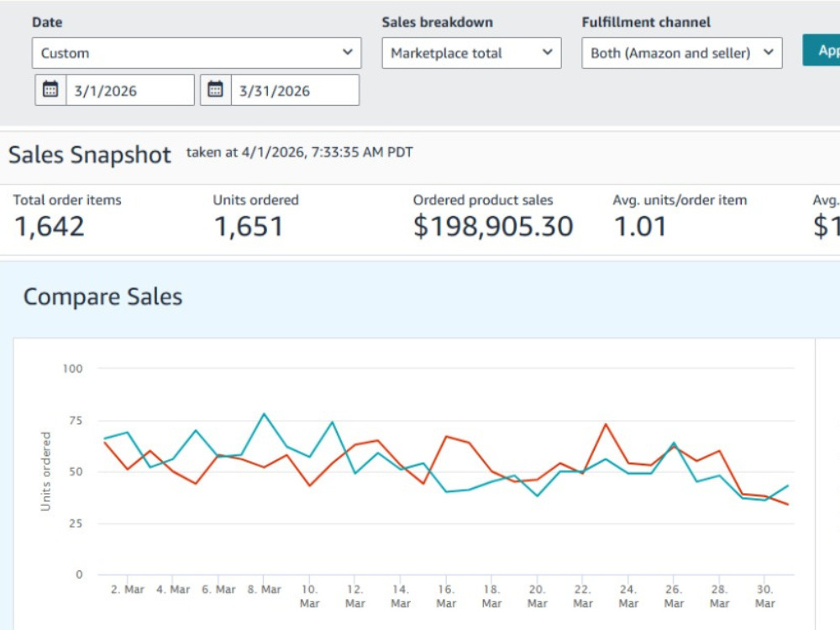Click the 16. Mar x-axis label
Viewport: 840px width, 630px height.
click(446, 596)
